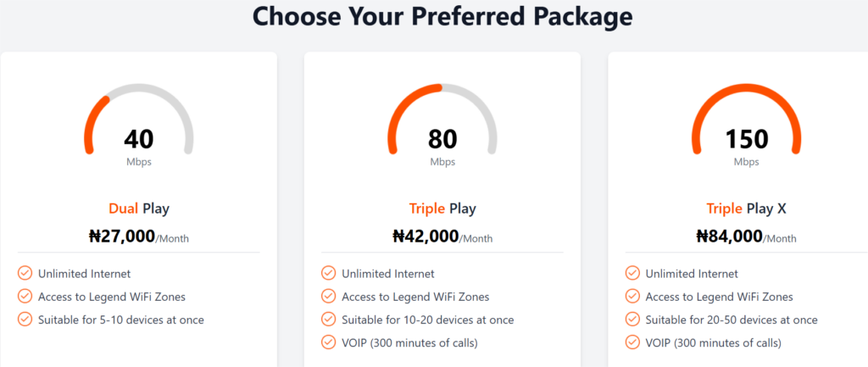The width and height of the screenshot is (868, 367).
Task: Click the ₦27,000/Month price
Action: (138, 237)
